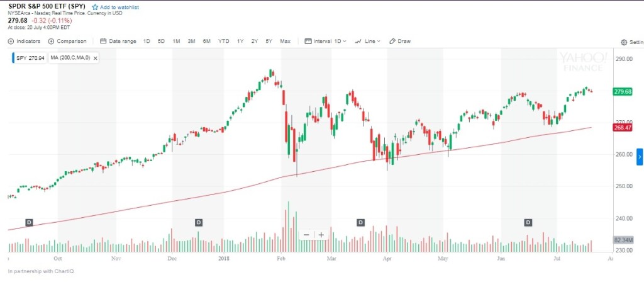The height and width of the screenshot is (282, 644).
Task: Zoom out the chart with minus button
Action: point(306,235)
